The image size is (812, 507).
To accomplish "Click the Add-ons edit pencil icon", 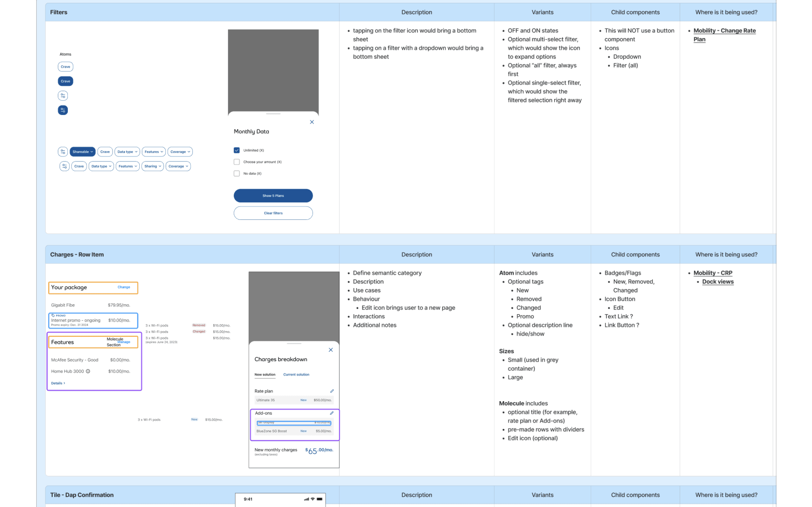I will click(x=331, y=413).
